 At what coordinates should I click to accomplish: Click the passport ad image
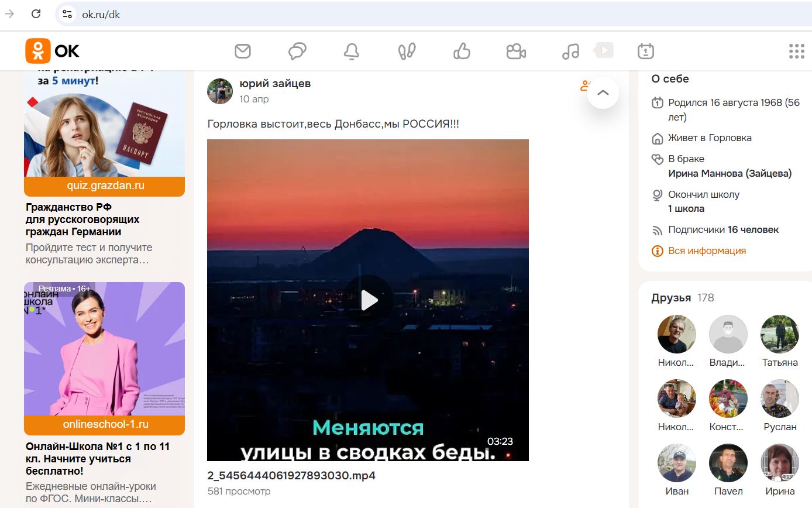[105, 124]
